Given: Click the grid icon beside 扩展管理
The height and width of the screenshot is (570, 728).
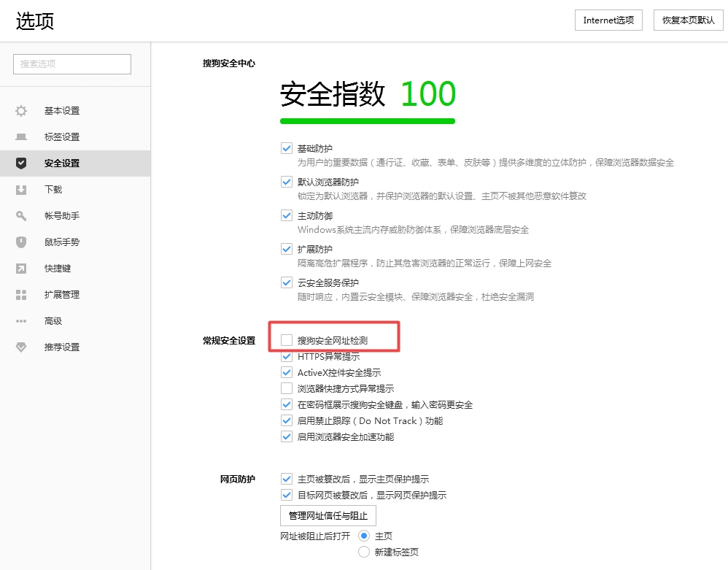Looking at the screenshot, I should [x=21, y=295].
